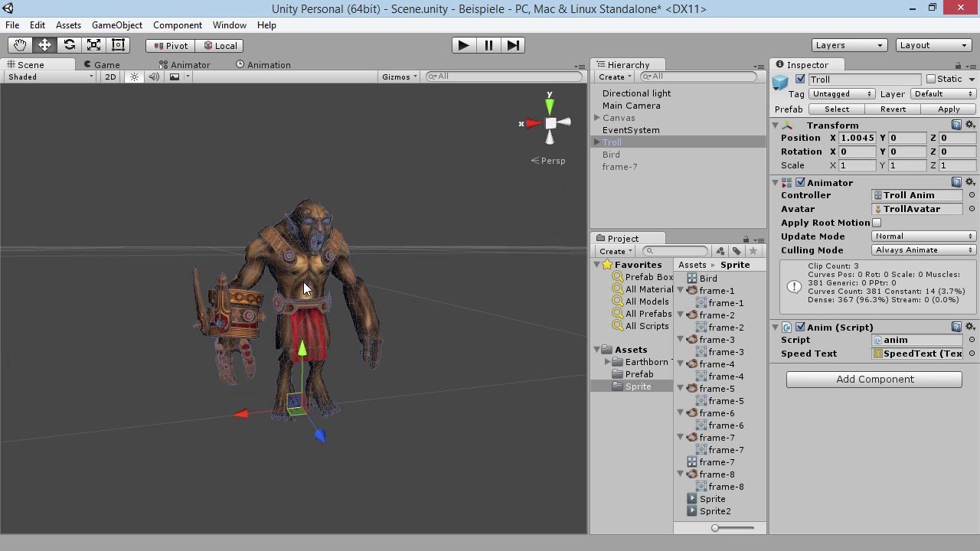
Task: Open the Tag Untagged dropdown
Action: [841, 94]
